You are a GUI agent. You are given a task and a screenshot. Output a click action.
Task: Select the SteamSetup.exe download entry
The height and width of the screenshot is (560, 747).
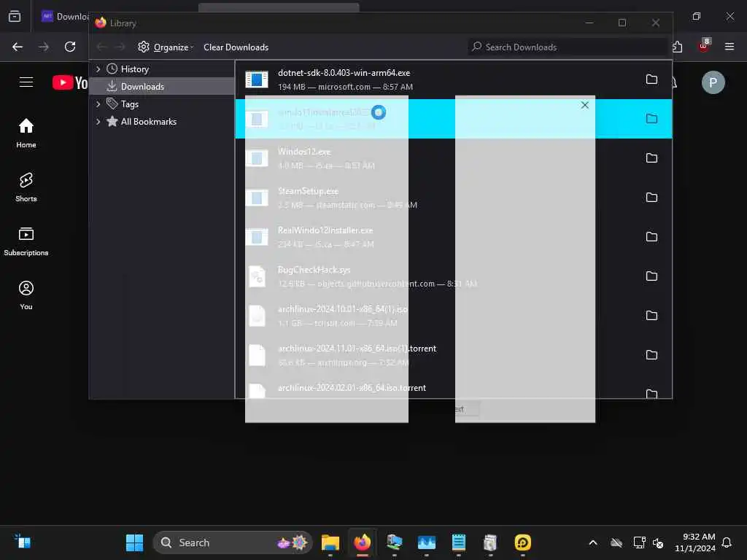[454, 198]
